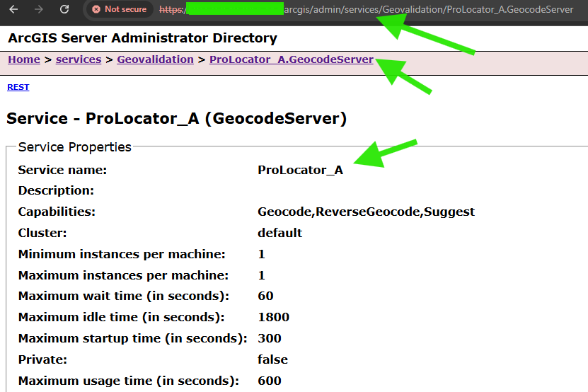Click the Maximum startup time value 300
The width and height of the screenshot is (588, 392).
270,338
